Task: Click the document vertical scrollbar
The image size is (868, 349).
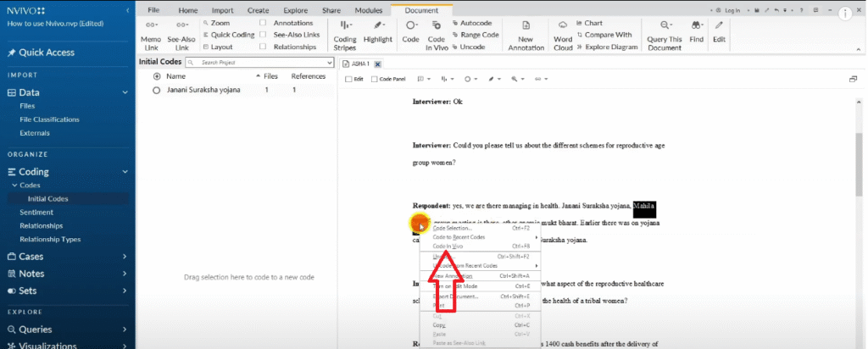Action: click(860, 163)
